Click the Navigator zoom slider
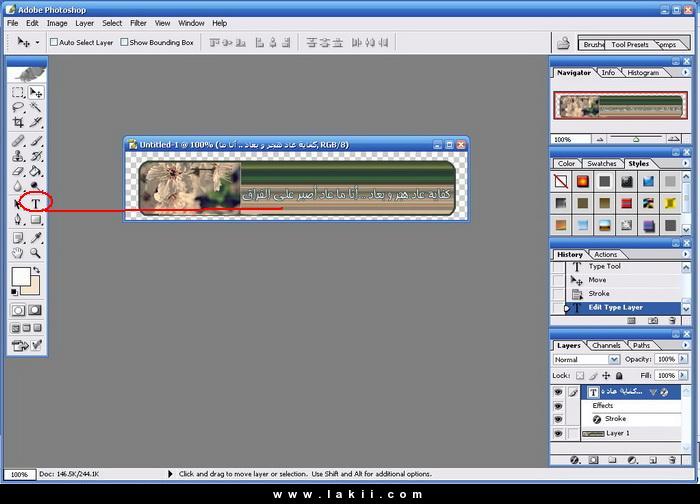 click(x=636, y=139)
